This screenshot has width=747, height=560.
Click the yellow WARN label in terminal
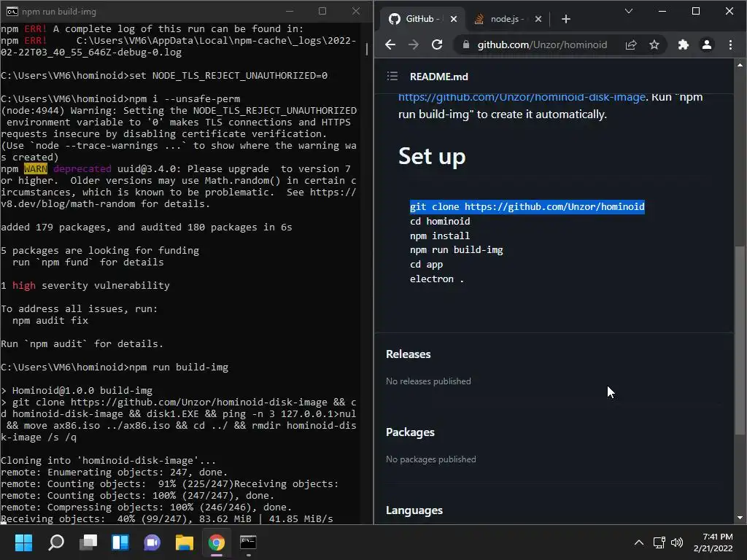(x=36, y=169)
